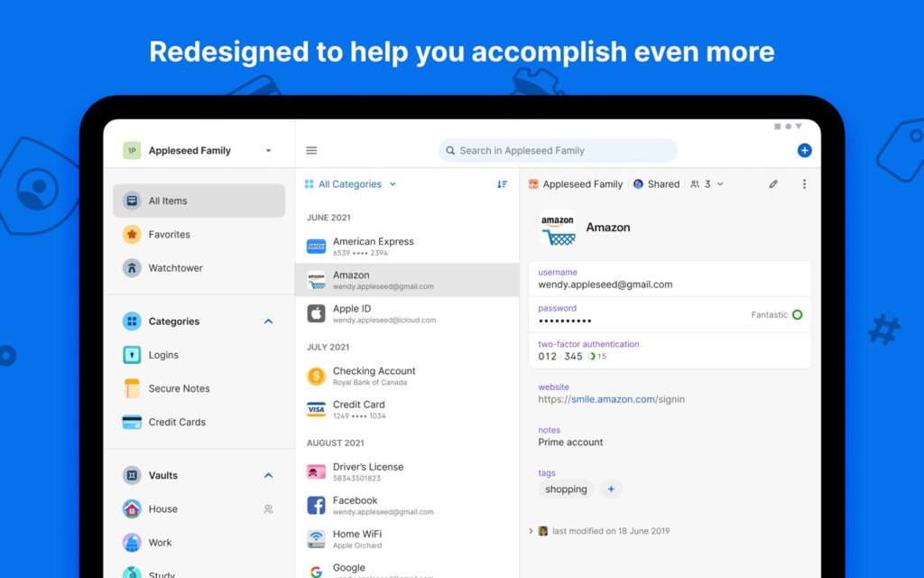
Task: Select Watchtower in the sidebar
Action: coord(174,267)
